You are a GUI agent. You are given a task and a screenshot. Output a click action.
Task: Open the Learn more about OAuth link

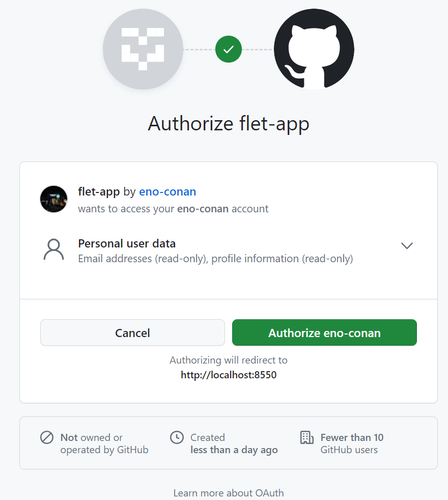pos(229,493)
